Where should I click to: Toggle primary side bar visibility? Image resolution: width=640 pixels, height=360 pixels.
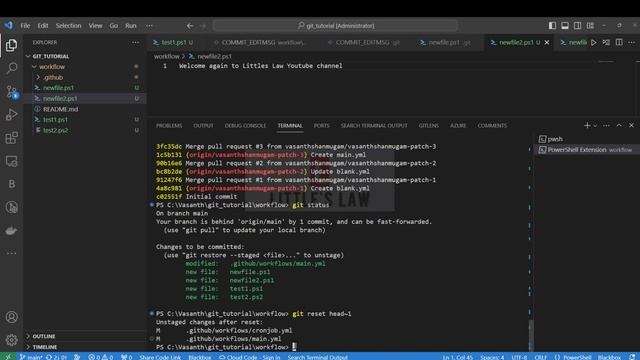point(552,26)
